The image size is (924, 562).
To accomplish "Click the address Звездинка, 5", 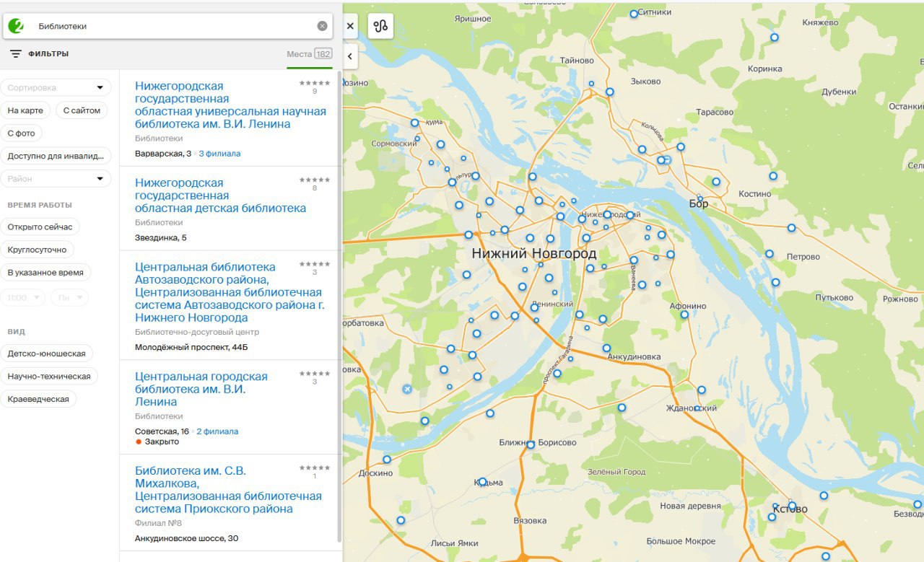I will tap(161, 237).
